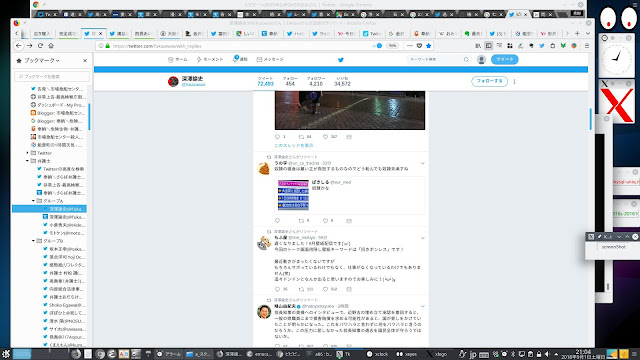Open the ツイート 72,493 count tab
640x360 pixels.
(265, 81)
